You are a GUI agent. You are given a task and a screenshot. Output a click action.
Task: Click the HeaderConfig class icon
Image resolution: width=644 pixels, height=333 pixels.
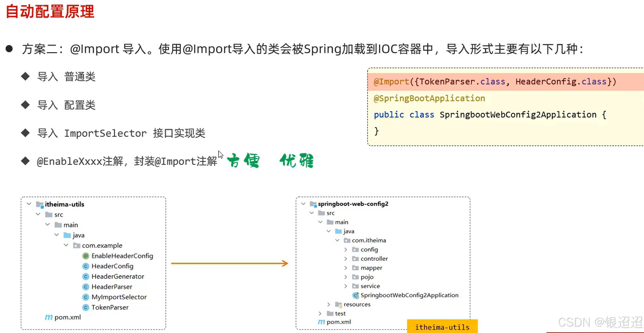(86, 266)
